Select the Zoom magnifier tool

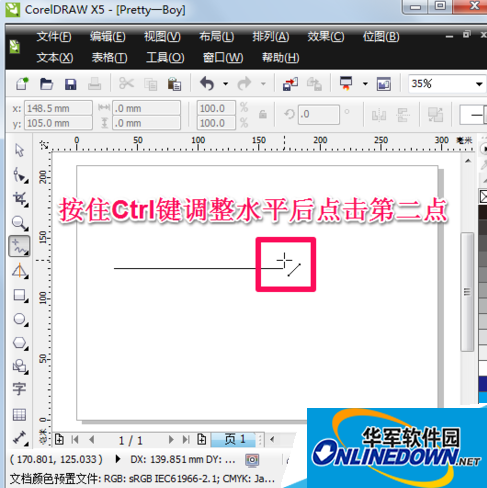click(x=20, y=223)
